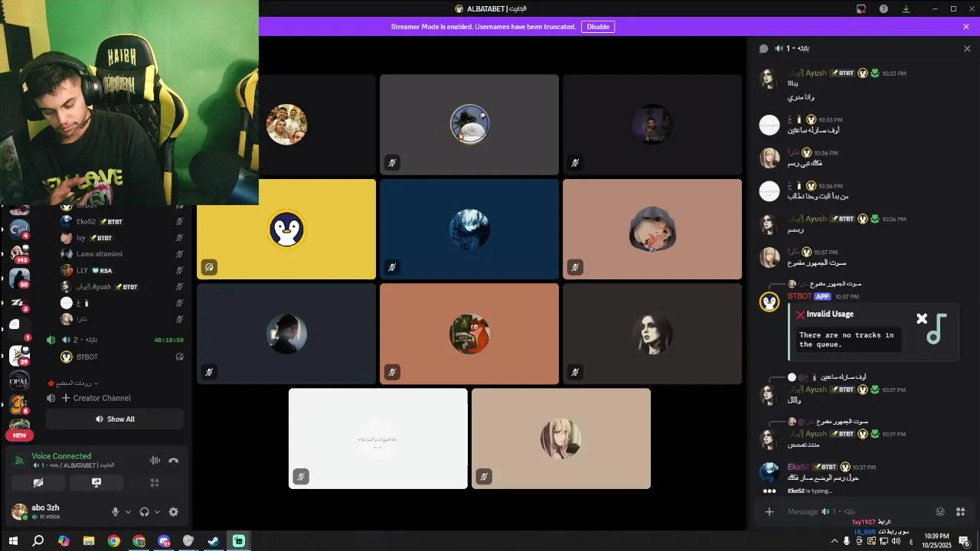The height and width of the screenshot is (551, 980).
Task: Open the inbox icon in the title bar
Action: 861,8
